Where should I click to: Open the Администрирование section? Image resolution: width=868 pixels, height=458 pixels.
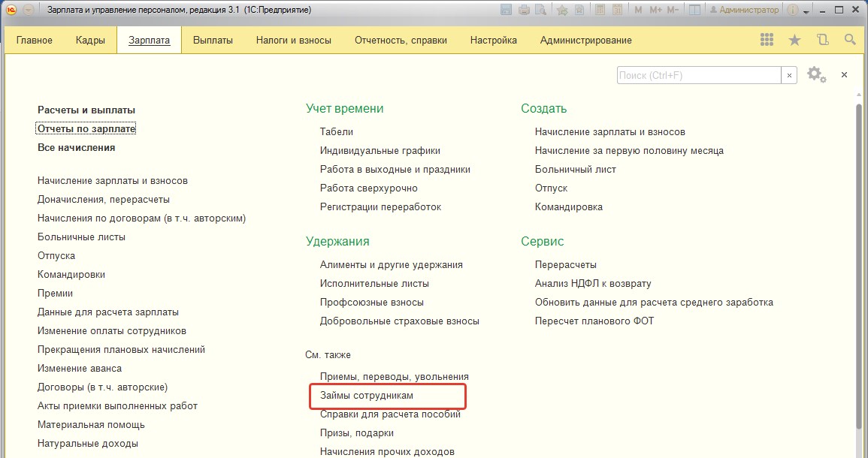point(586,40)
